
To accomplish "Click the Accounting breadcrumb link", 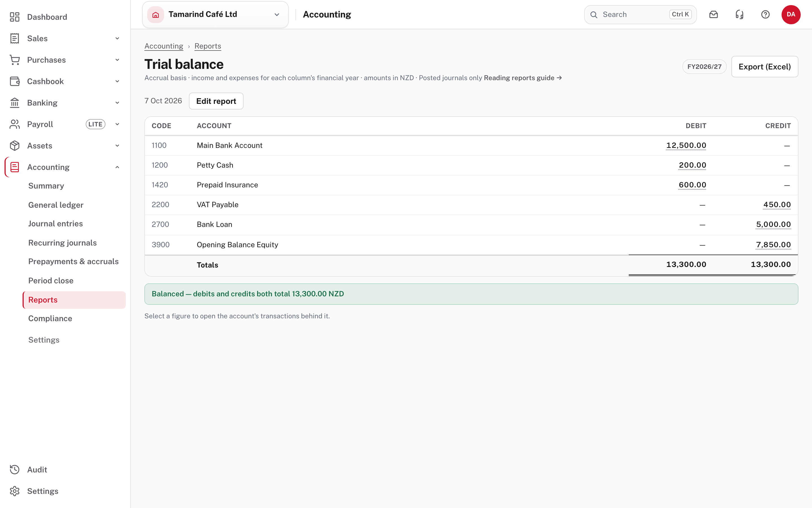I will click(164, 46).
